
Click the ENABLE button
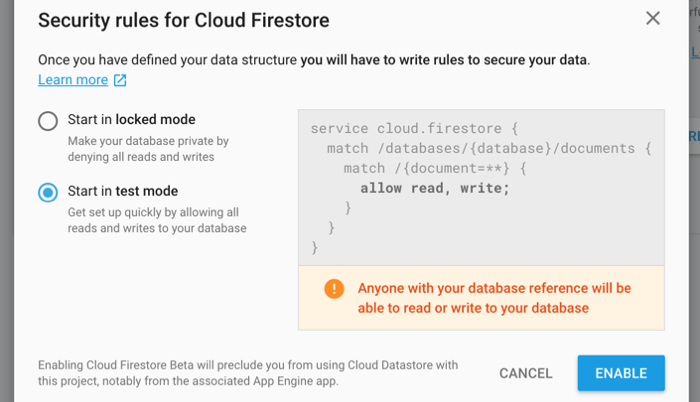621,373
